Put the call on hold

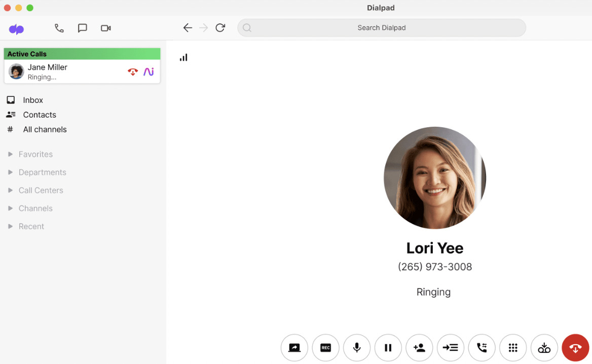388,348
